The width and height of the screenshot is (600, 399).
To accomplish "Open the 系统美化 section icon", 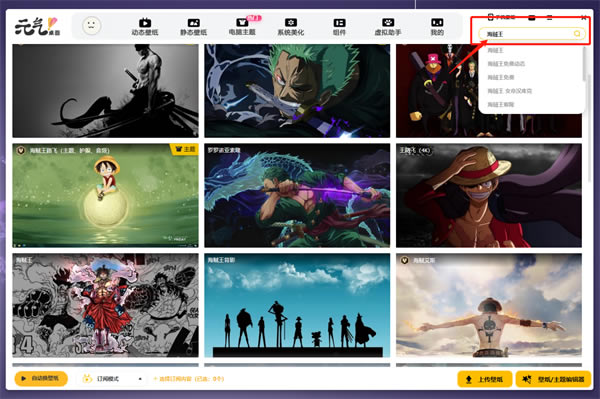I will point(291,23).
